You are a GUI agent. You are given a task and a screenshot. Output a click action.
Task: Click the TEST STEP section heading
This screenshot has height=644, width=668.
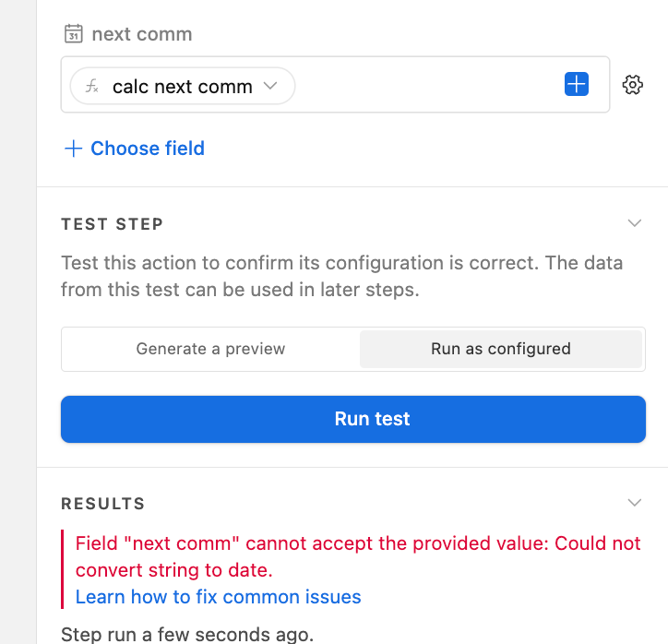112,224
